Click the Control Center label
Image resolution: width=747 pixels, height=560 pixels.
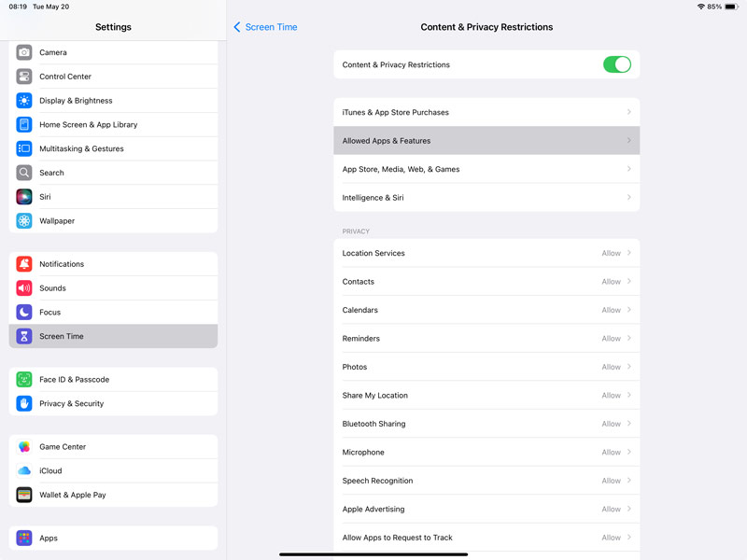coord(65,77)
